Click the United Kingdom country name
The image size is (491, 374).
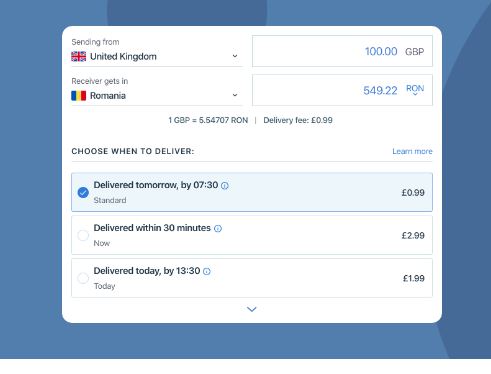click(x=123, y=57)
